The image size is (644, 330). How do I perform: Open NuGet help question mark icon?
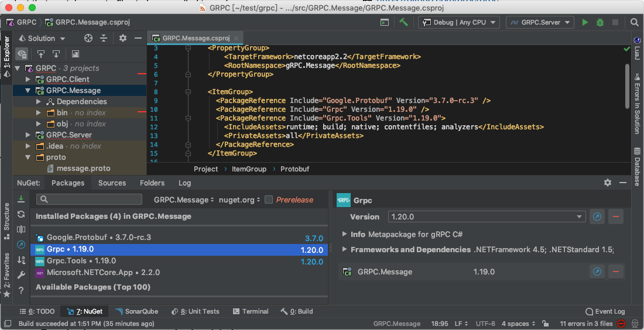tap(20, 291)
